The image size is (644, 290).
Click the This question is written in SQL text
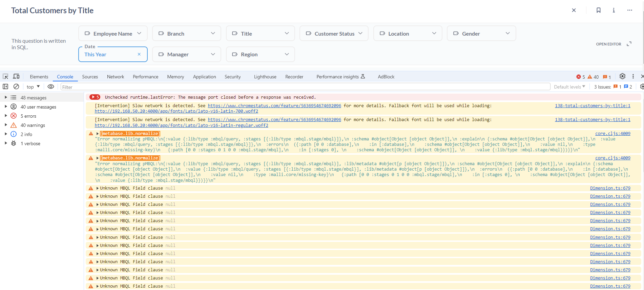39,44
